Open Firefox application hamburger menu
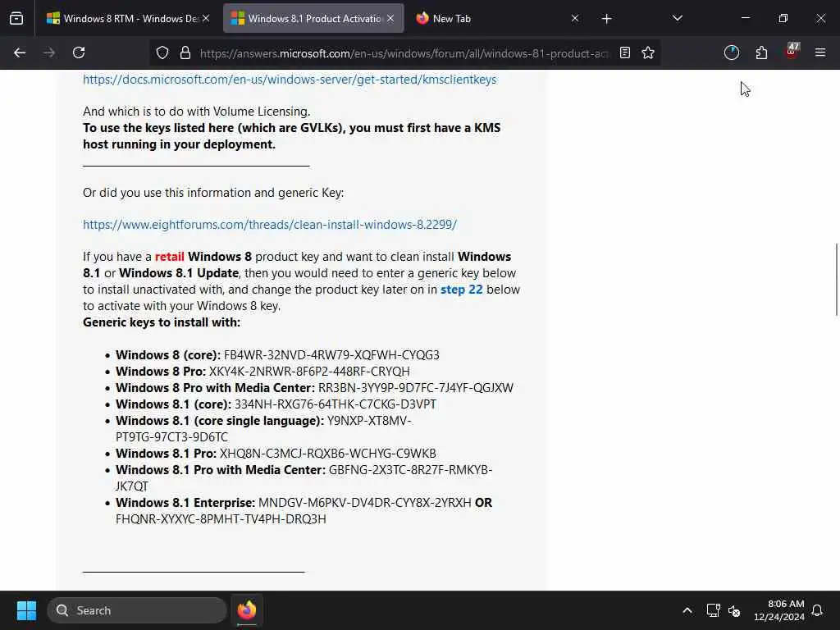The image size is (840, 630). 820,52
